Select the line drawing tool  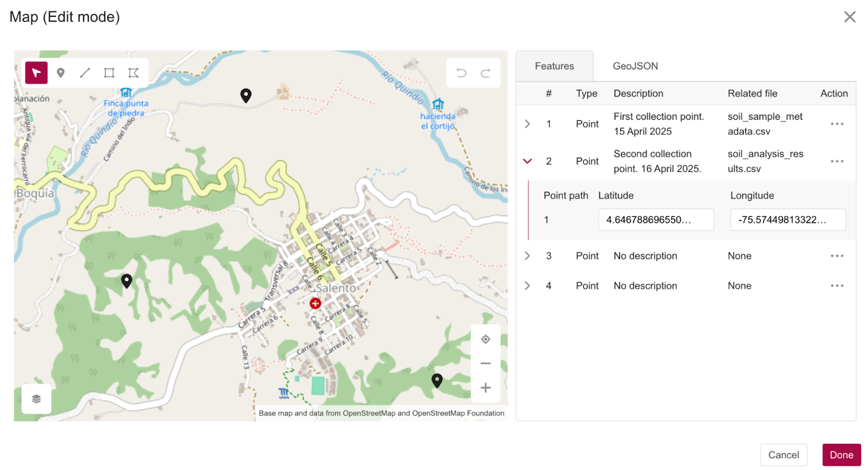tap(85, 73)
